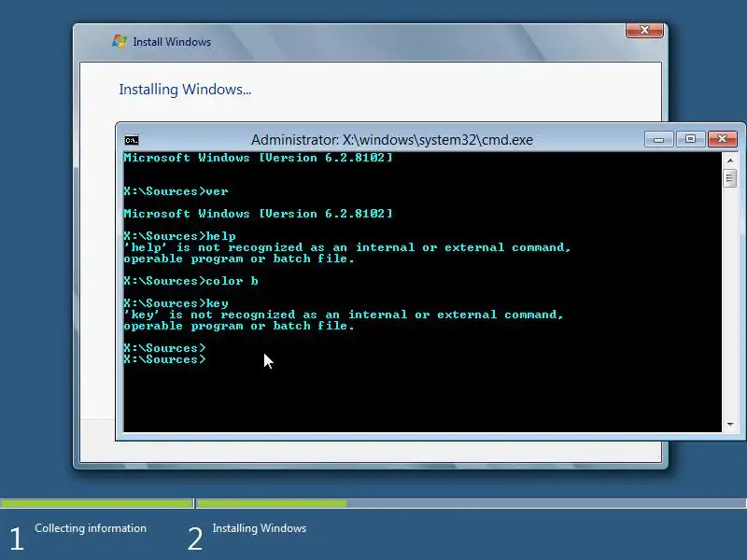Click the last X:\Sources> prompt line
The image size is (747, 560).
click(165, 359)
